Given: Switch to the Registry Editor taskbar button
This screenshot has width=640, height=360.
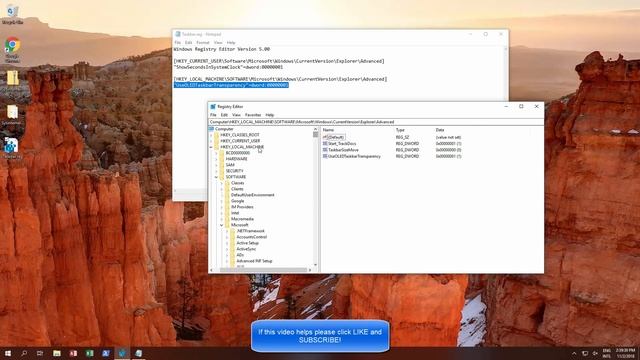Looking at the screenshot, I should pyautogui.click(x=122, y=353).
